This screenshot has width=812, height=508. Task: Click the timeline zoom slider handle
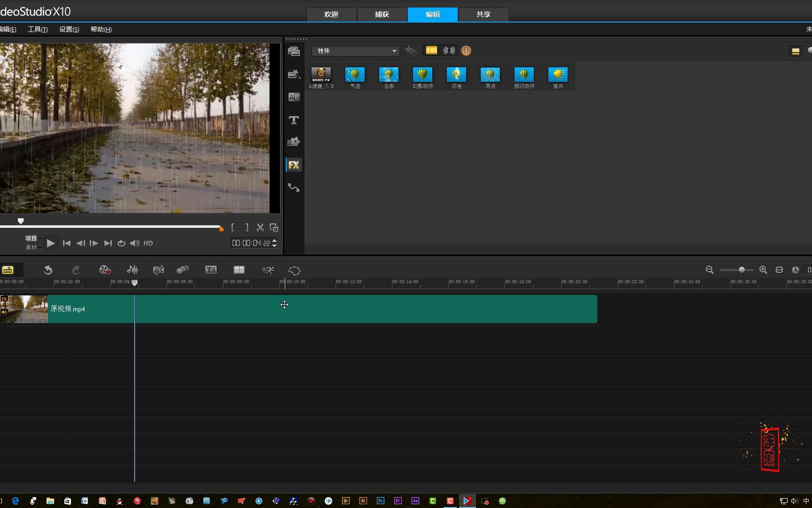tap(742, 270)
